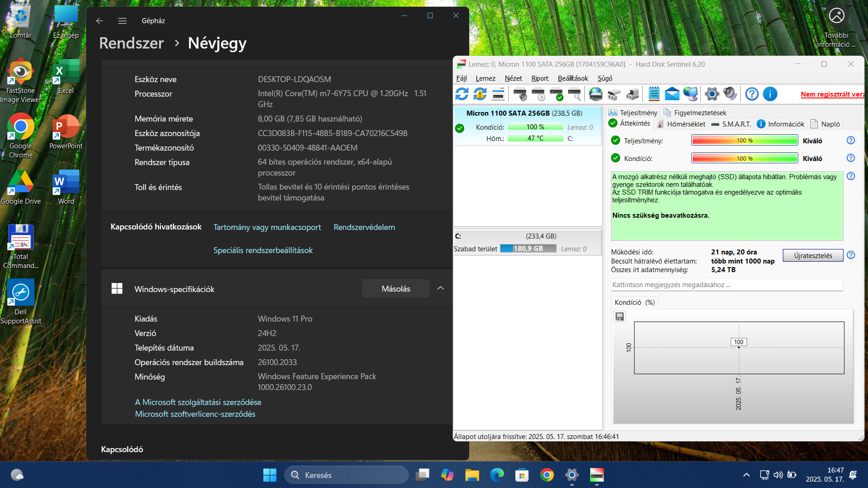
Task: Click the Kondíció 100 % bar in Áttekintés
Action: click(x=744, y=158)
